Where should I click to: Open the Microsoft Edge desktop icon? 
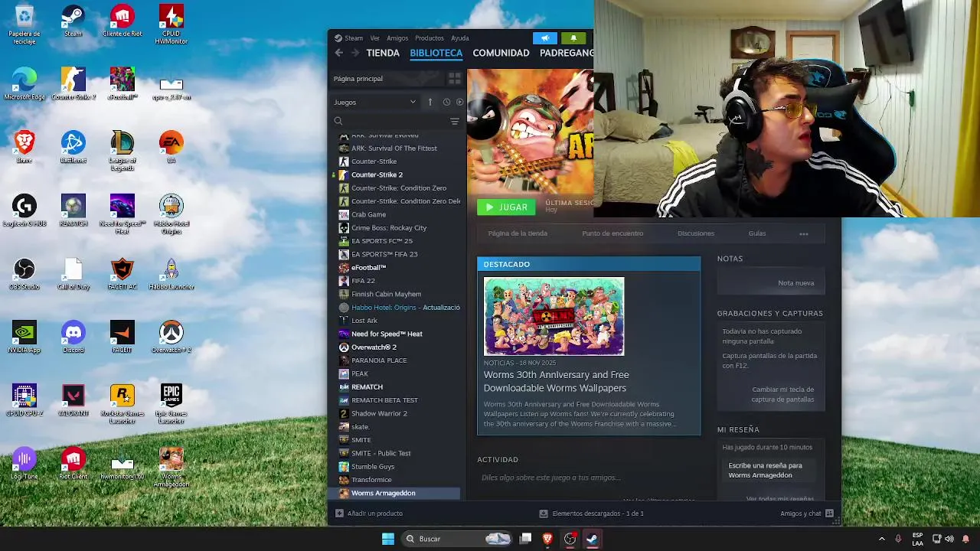[x=24, y=84]
